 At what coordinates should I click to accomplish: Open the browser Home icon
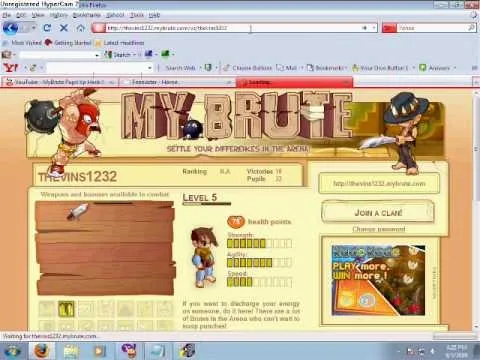[x=80, y=28]
